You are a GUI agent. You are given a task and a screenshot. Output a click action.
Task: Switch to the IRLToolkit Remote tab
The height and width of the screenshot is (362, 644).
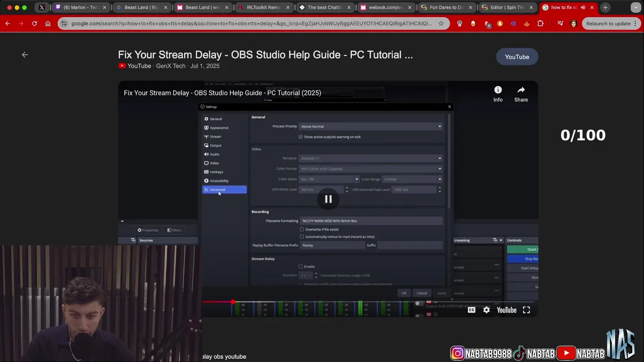tap(263, 8)
